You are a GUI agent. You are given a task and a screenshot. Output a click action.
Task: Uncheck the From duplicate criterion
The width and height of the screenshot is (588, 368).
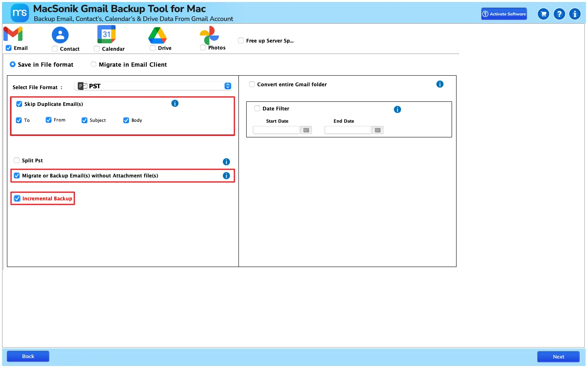49,120
